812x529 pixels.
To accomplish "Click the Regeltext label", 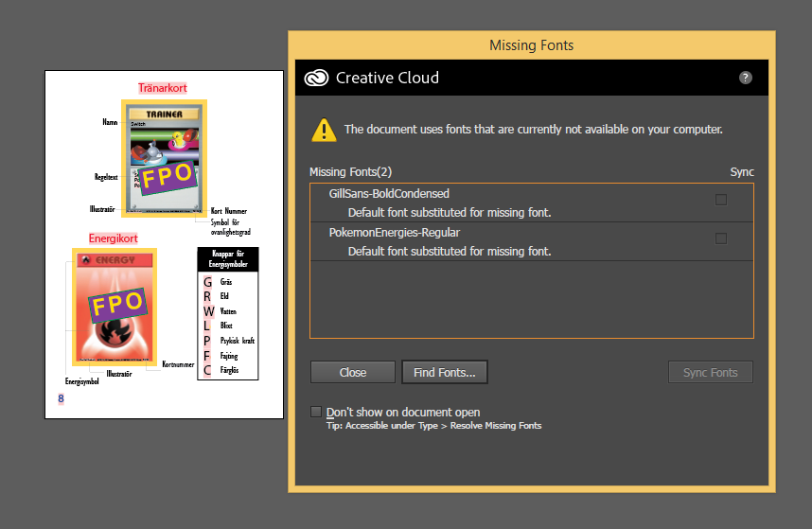I will pos(106,177).
